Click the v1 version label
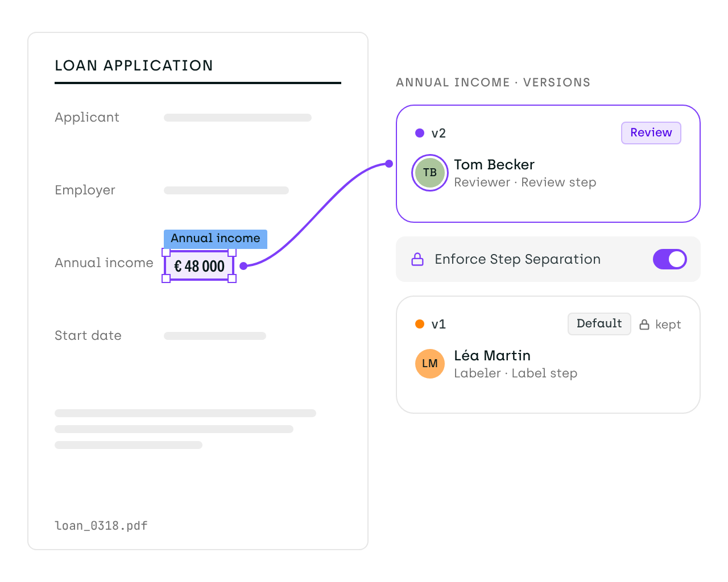This screenshot has width=728, height=582. [439, 325]
